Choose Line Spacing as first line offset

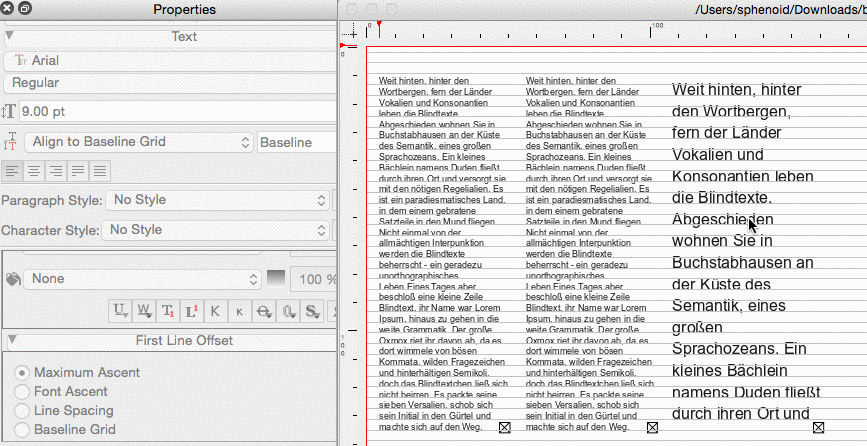tap(21, 410)
